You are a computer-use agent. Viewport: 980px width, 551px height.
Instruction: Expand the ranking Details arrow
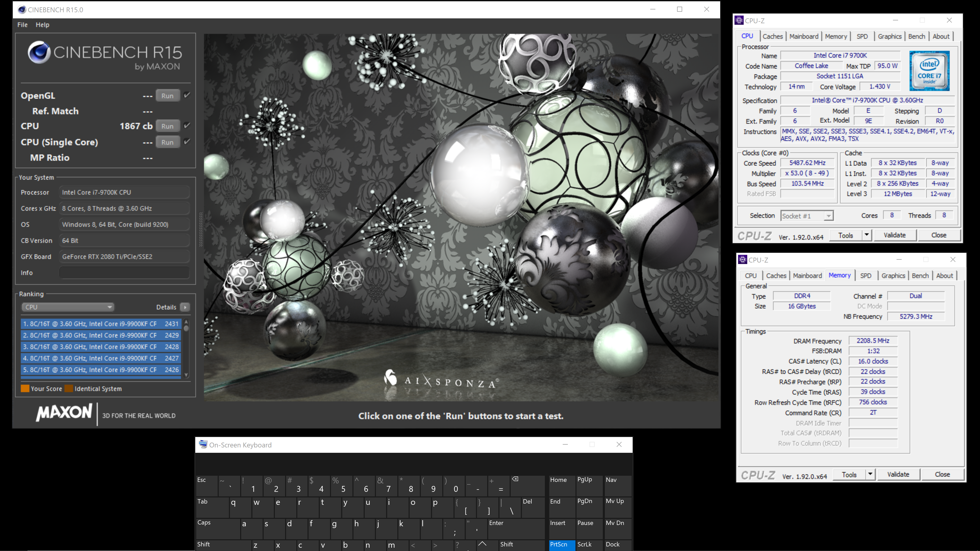click(x=185, y=307)
